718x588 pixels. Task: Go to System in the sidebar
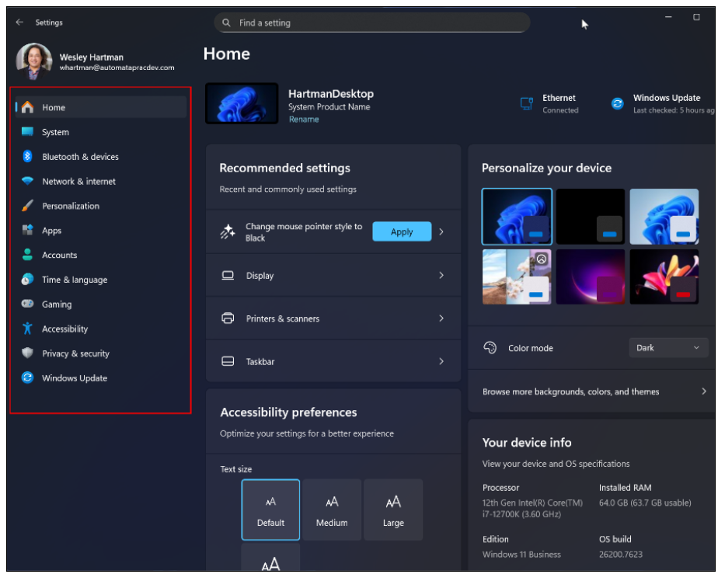[55, 132]
